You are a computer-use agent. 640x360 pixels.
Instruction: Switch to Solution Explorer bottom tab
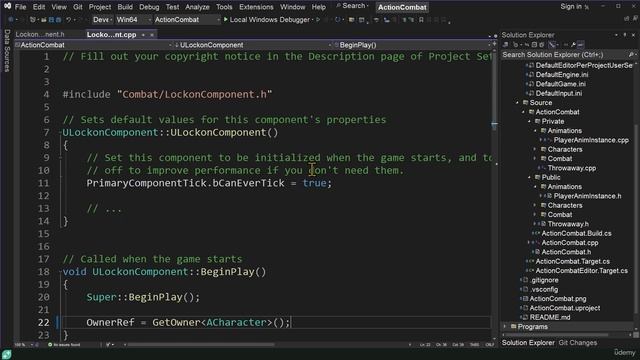528,343
